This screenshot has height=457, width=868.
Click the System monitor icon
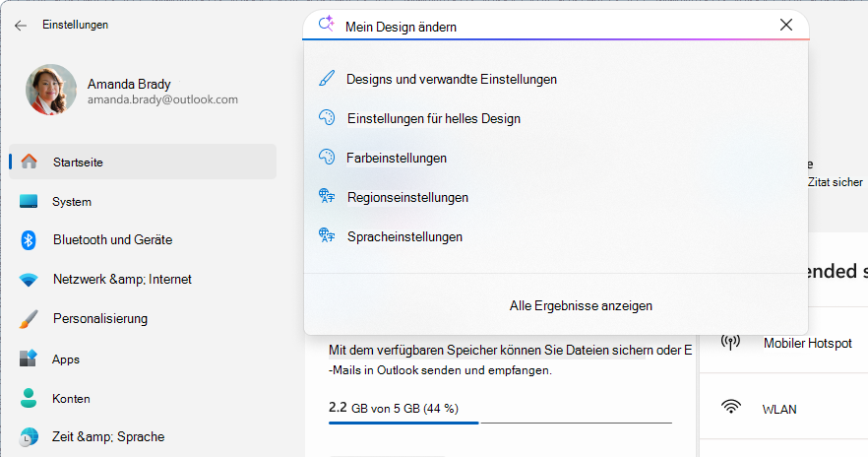[29, 201]
